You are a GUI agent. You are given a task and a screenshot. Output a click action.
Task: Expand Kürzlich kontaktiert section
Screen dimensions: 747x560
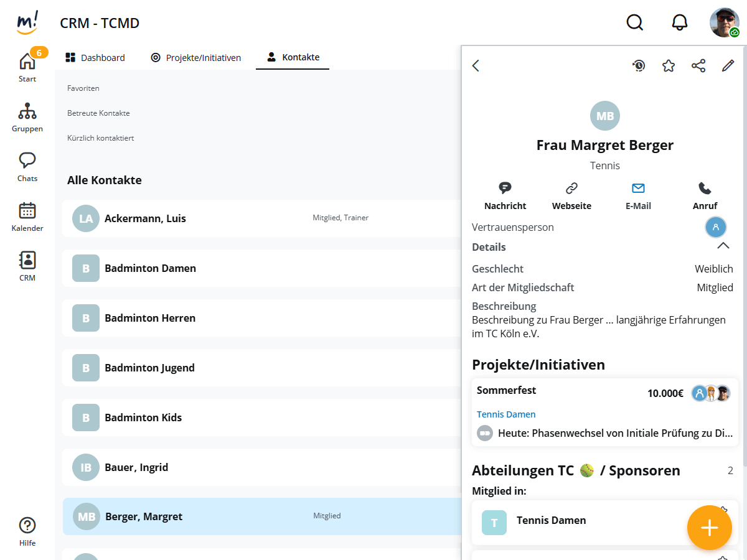pyautogui.click(x=100, y=138)
